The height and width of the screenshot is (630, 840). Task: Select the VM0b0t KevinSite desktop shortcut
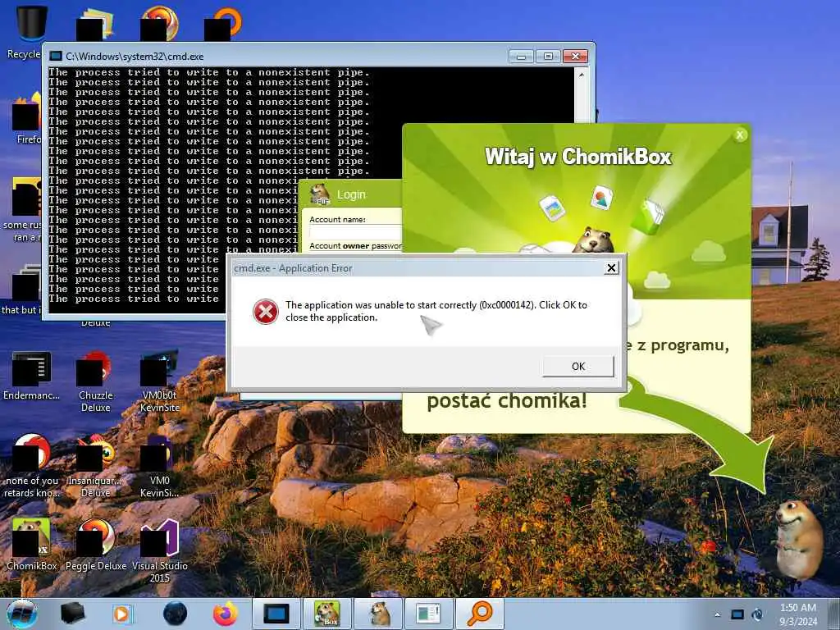click(x=160, y=381)
